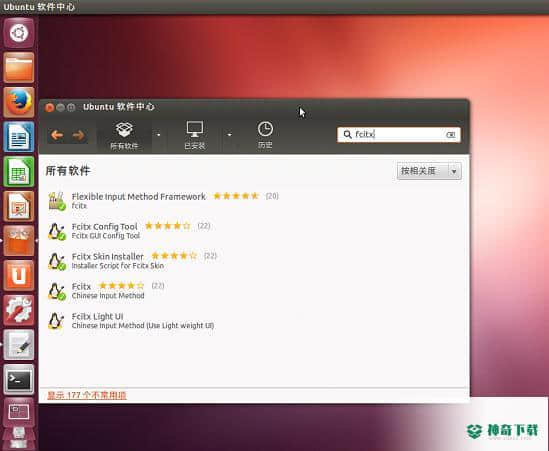The width and height of the screenshot is (549, 451).
Task: Open LibreOffice Writer from the launcher
Action: (19, 137)
